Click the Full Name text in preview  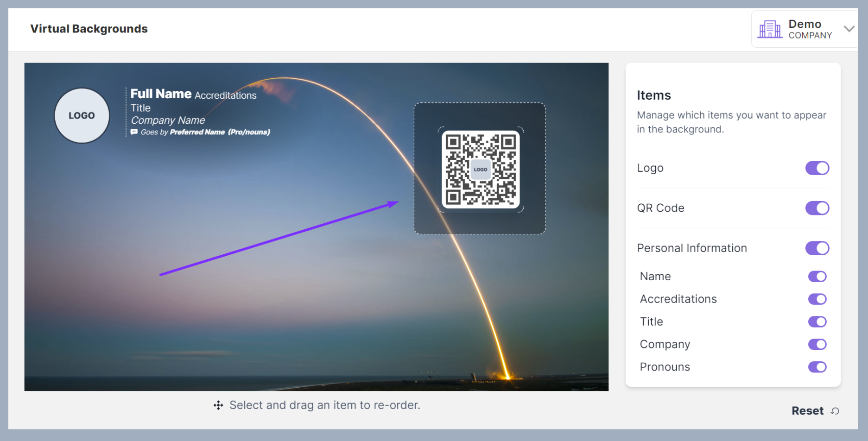pos(161,94)
